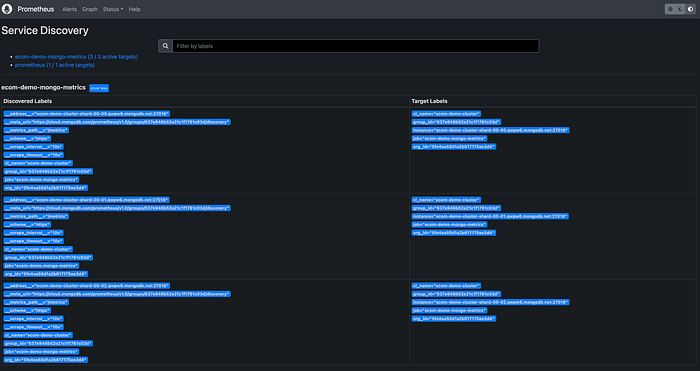Open the Status dropdown menu
The image size is (700, 371).
coord(112,9)
